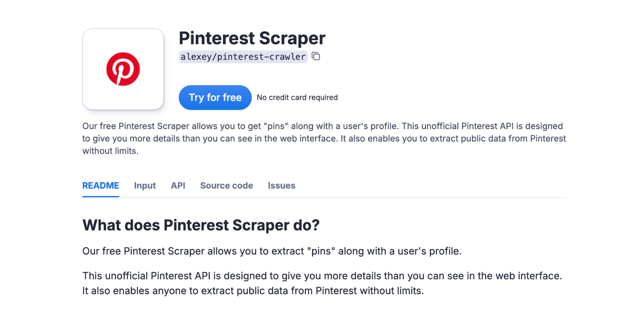Click the copy actor name icon
Screen dimensions: 644x321
[316, 56]
